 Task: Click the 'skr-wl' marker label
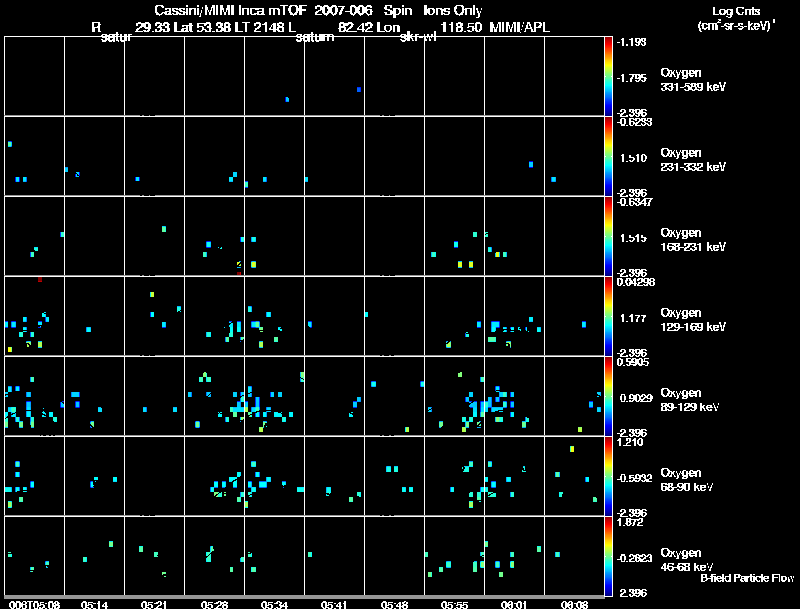coord(418,37)
